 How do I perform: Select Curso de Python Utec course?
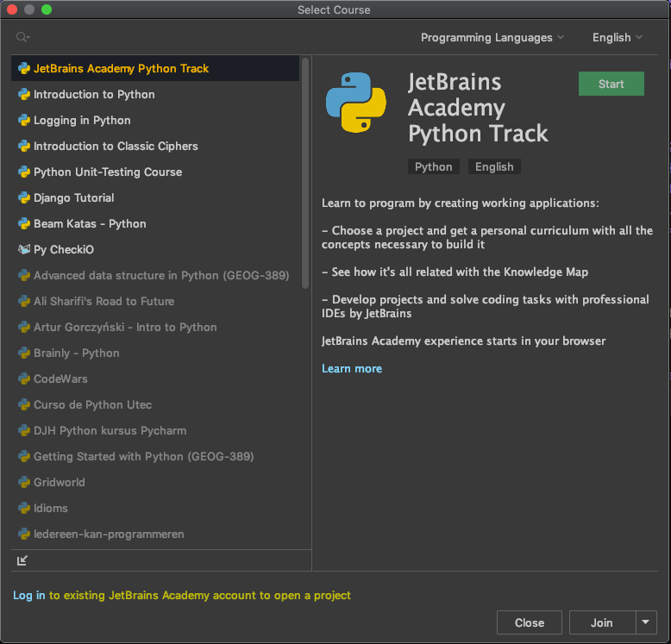[155, 404]
